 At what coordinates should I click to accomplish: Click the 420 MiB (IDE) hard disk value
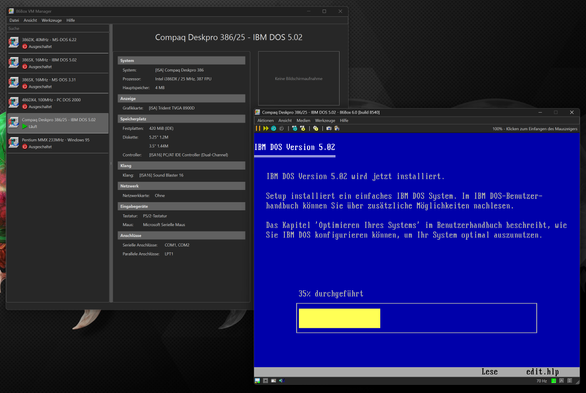click(x=161, y=128)
